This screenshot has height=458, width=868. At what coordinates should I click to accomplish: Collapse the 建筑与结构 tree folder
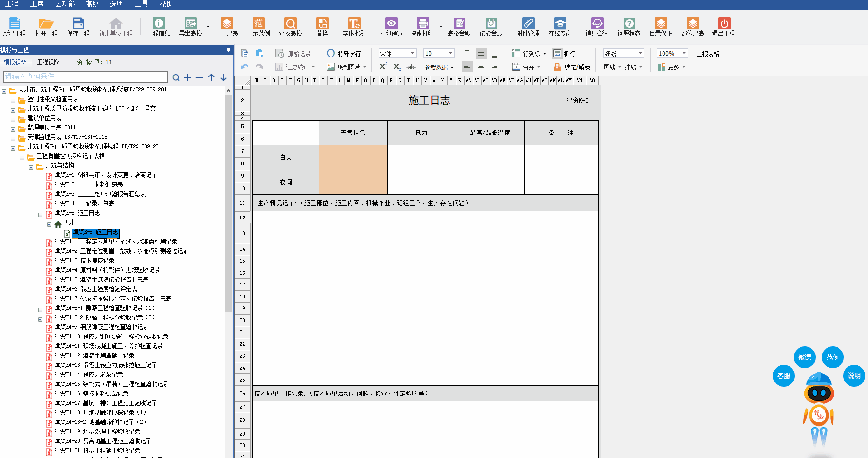click(x=31, y=167)
